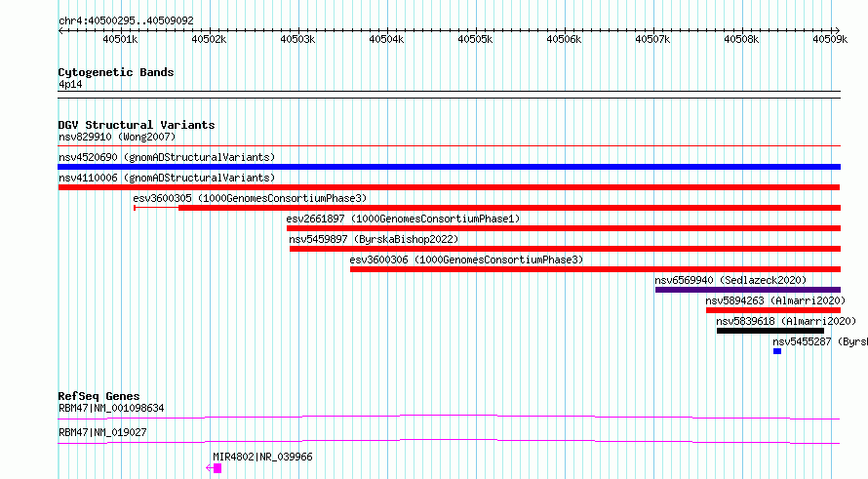Click the 40504k ruler tick label

[386, 39]
